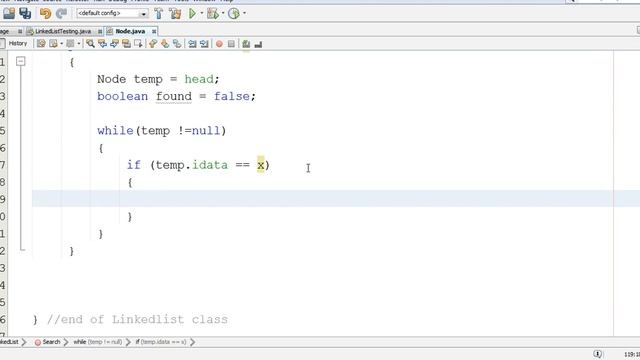This screenshot has height=360, width=640.
Task: Go to Previous Bookmark icon
Action: (153, 44)
